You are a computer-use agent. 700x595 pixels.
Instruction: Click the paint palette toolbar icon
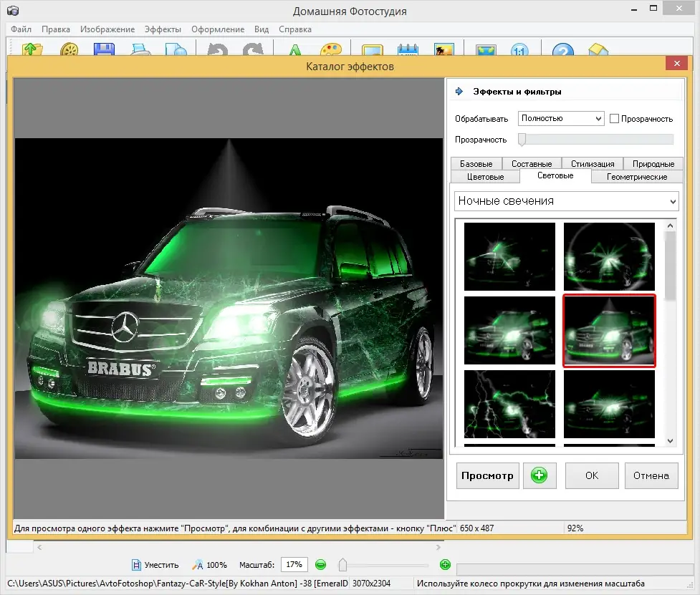point(330,51)
